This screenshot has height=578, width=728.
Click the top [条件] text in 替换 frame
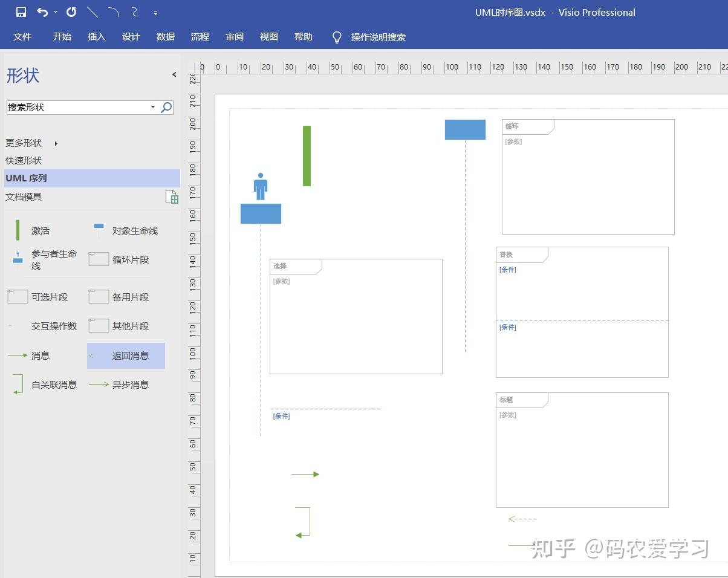click(x=508, y=270)
